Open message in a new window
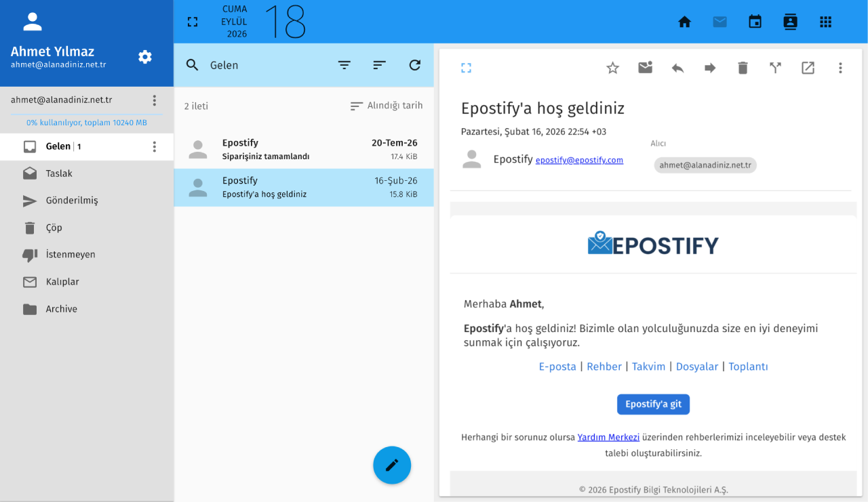This screenshot has width=868, height=502. (x=808, y=68)
